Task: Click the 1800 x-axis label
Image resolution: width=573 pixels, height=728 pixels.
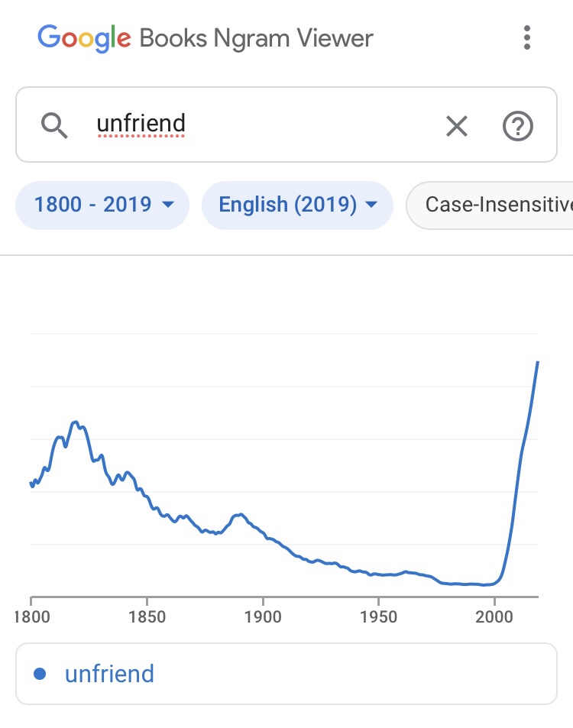Action: point(31,616)
